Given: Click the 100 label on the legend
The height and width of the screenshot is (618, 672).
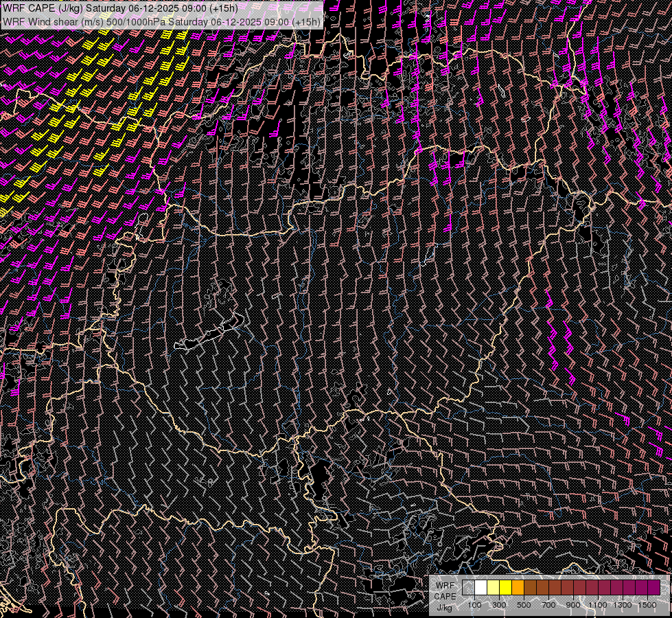Looking at the screenshot, I should pyautogui.click(x=474, y=605).
